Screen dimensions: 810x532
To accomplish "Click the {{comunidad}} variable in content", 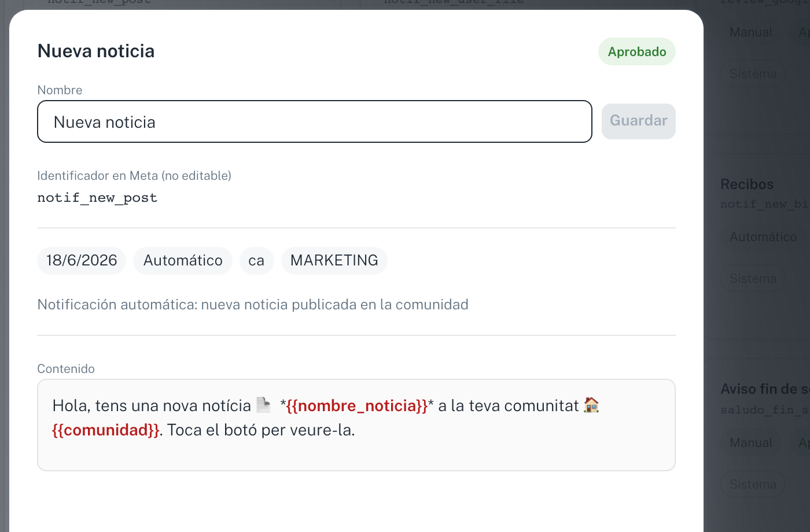I will pos(106,430).
